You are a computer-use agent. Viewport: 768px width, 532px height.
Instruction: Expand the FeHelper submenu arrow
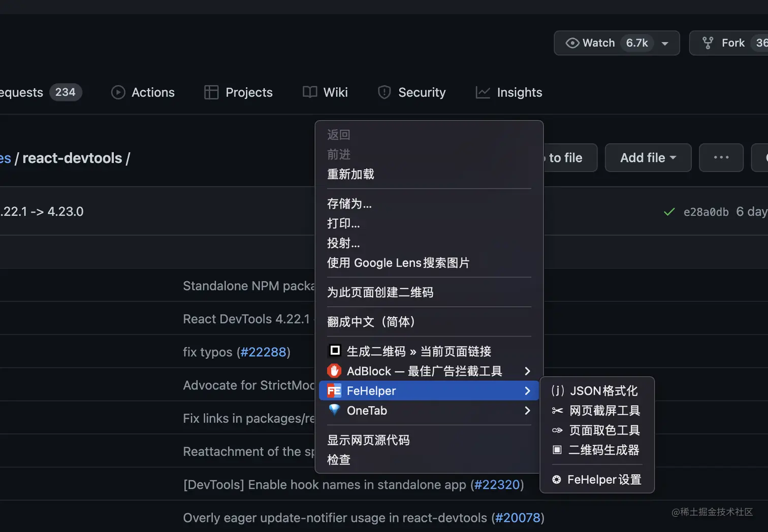click(527, 391)
